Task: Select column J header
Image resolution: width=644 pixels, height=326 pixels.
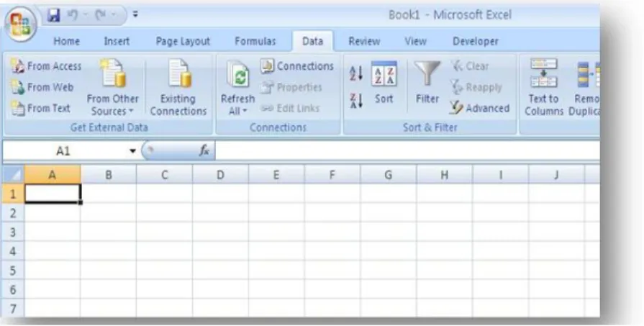Action: pos(556,175)
